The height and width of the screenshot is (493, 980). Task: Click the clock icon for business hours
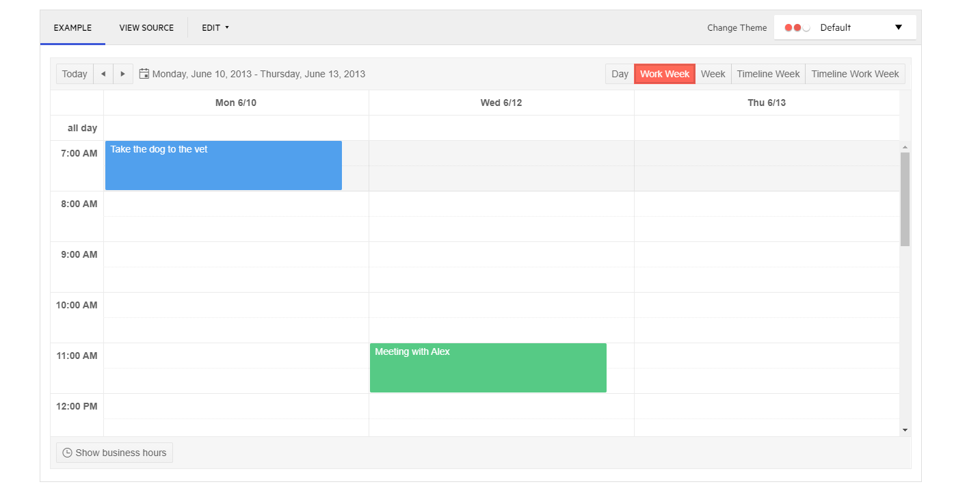pyautogui.click(x=67, y=453)
